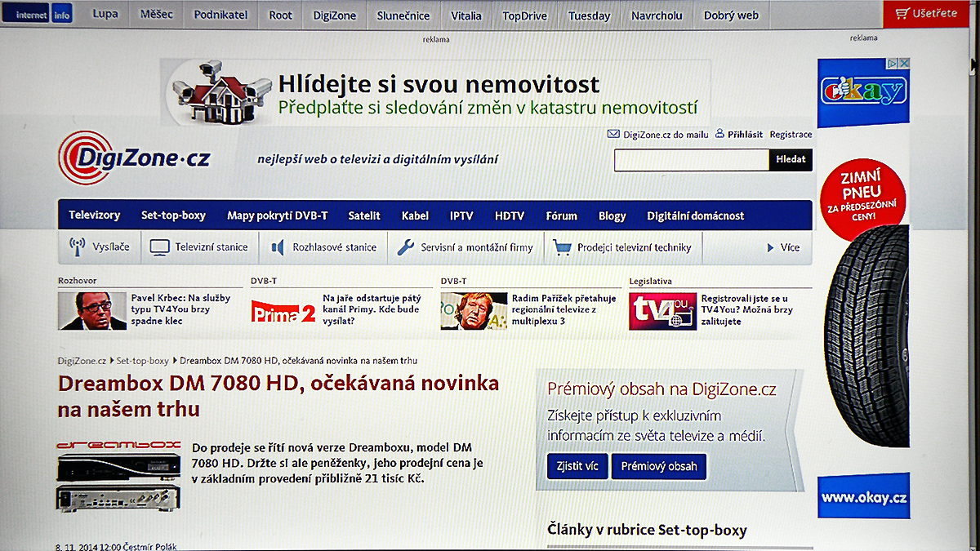Click the www.okay.cz ad link

tap(864, 497)
